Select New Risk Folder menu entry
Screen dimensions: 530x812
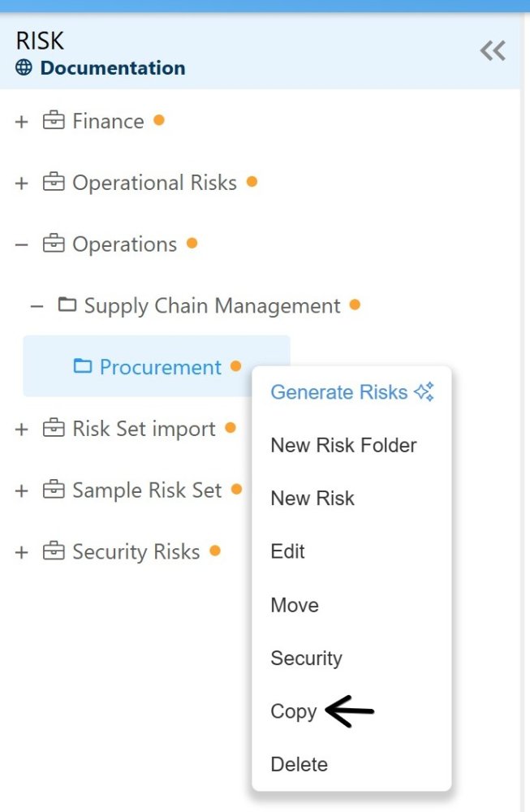(343, 445)
